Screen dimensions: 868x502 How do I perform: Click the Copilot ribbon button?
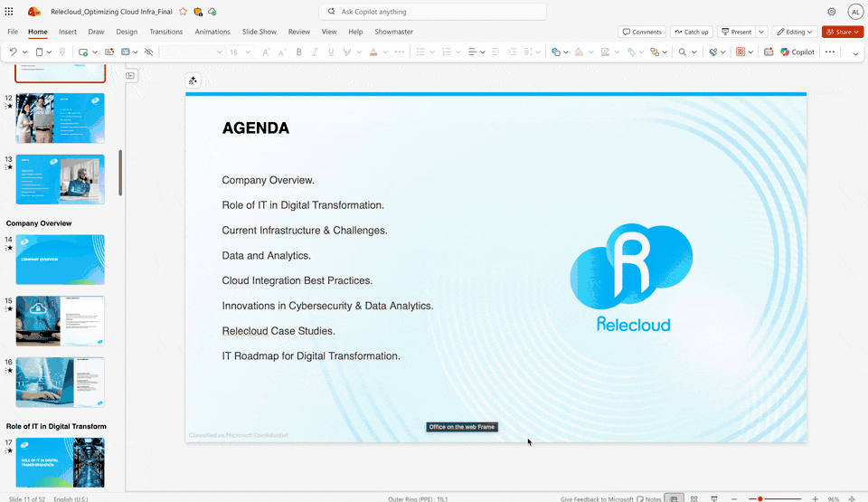pyautogui.click(x=797, y=52)
